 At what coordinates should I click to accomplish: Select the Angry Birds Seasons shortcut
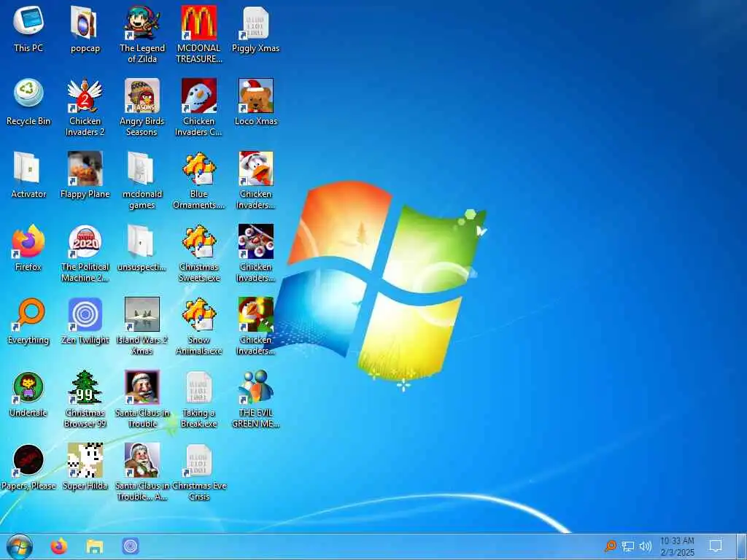[142, 108]
